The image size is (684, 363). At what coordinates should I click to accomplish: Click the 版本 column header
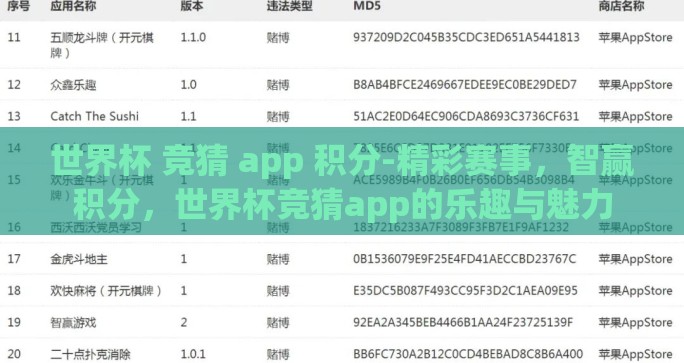192,6
